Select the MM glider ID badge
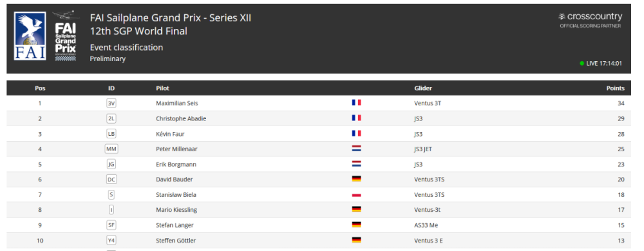The image size is (644, 251). 111,149
